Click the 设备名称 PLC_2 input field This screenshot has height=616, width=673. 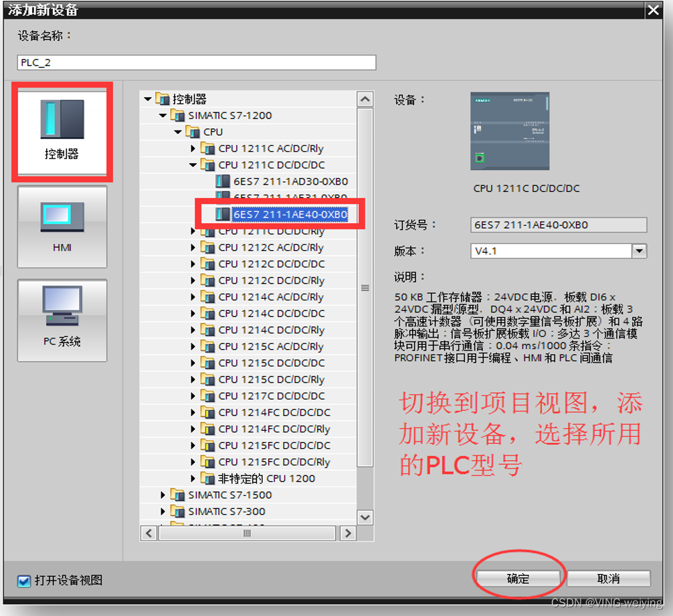197,62
